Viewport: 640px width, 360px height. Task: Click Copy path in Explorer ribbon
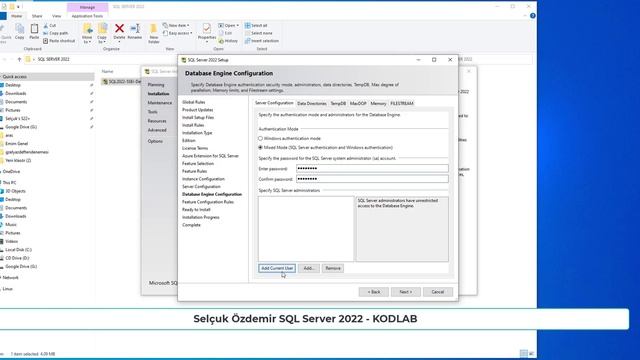56,33
